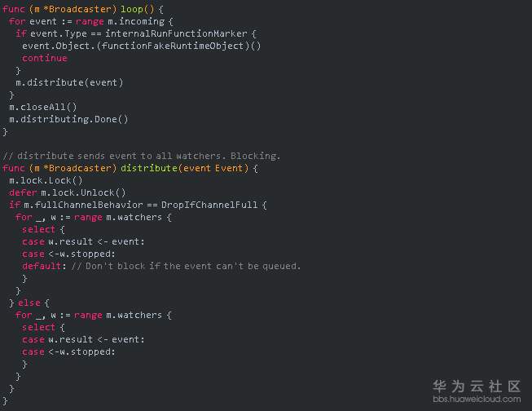Image resolution: width=532 pixels, height=411 pixels.
Task: Click the comment describing distribute
Action: tap(142, 156)
